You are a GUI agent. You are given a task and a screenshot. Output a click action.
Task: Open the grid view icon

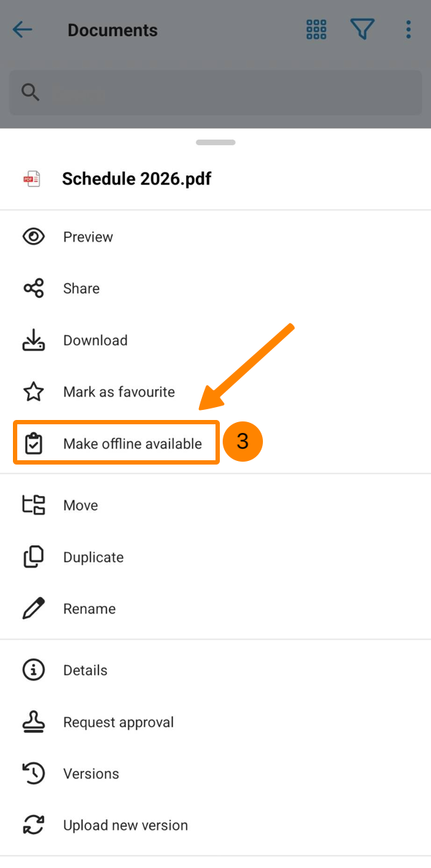[x=316, y=29]
